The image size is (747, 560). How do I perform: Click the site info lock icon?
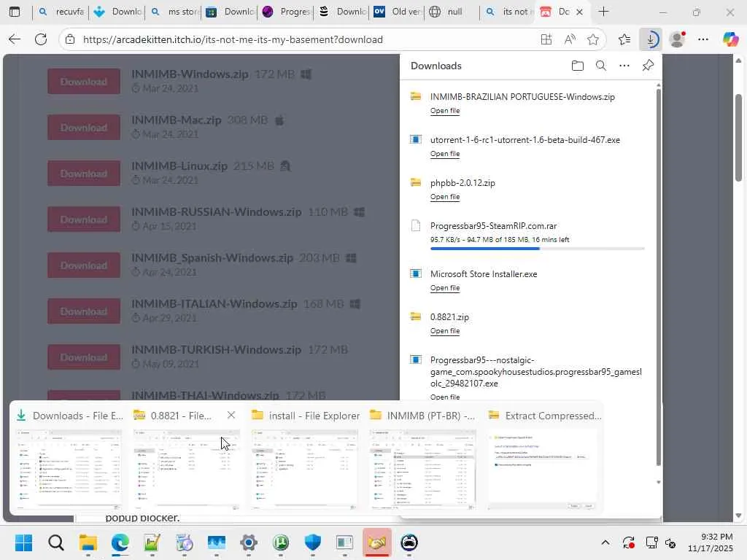pyautogui.click(x=70, y=39)
